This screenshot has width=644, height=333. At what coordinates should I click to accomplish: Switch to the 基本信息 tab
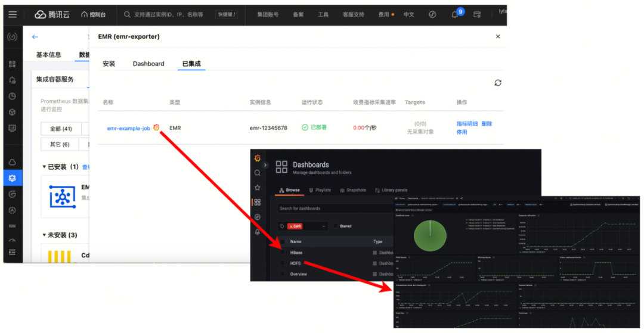(x=48, y=55)
